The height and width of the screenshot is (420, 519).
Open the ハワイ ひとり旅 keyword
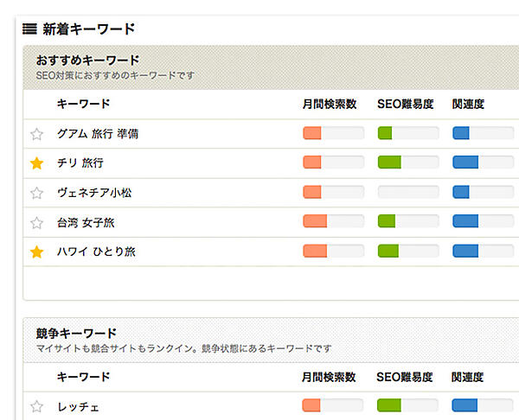tap(96, 252)
